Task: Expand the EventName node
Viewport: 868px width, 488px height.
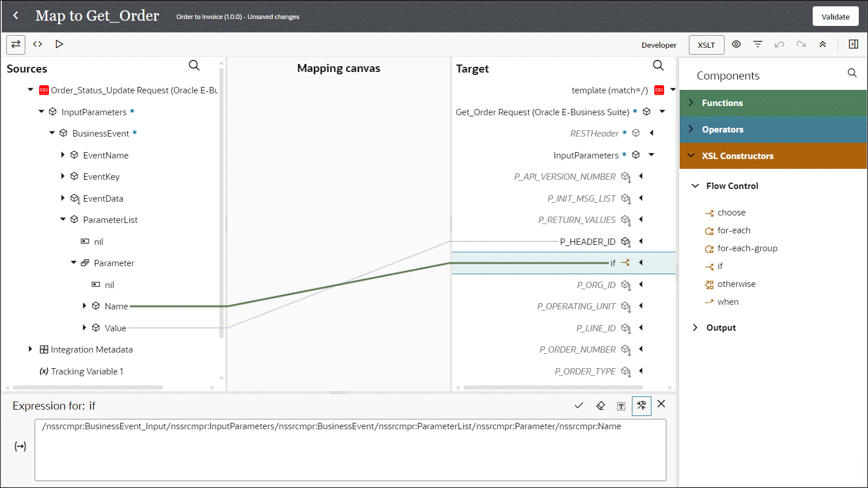Action: 63,154
